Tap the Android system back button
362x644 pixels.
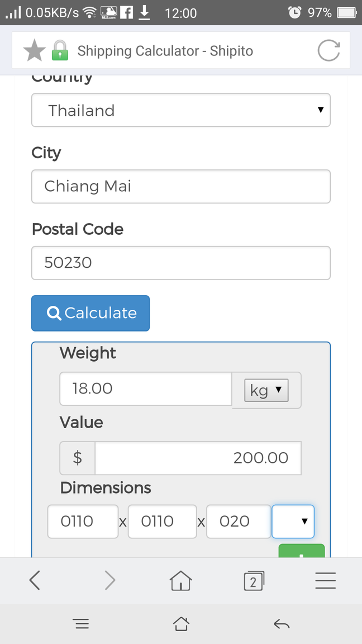282,624
